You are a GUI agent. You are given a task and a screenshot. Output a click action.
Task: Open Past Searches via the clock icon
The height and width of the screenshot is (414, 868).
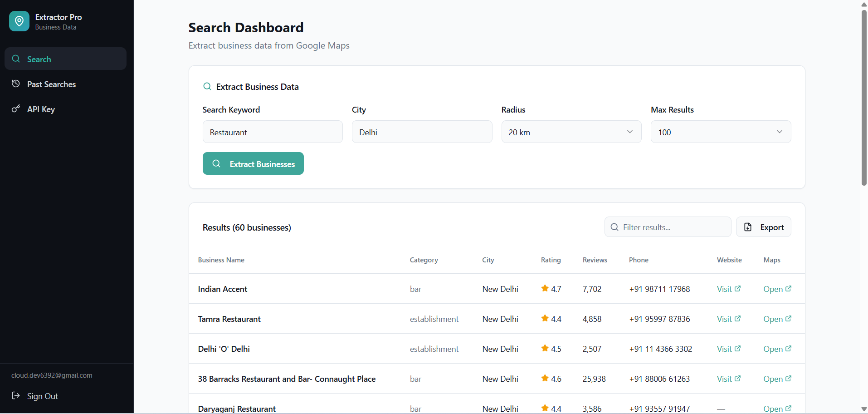[x=15, y=84]
